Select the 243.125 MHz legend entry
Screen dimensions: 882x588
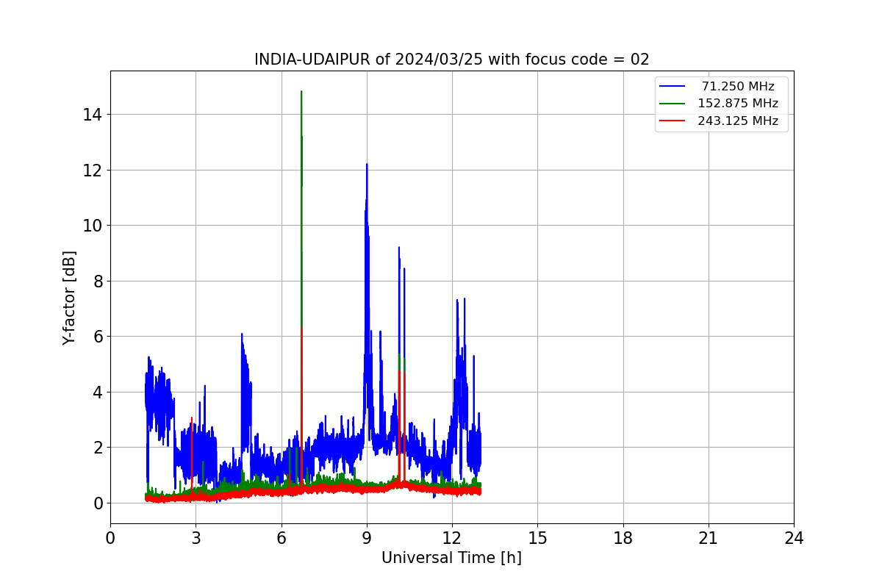738,121
